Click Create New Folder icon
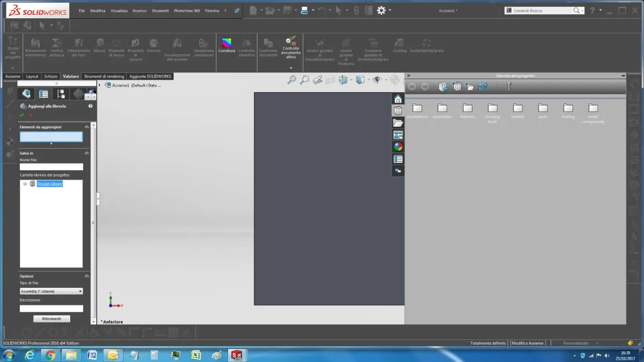This screenshot has width=644, height=362. 470,87
